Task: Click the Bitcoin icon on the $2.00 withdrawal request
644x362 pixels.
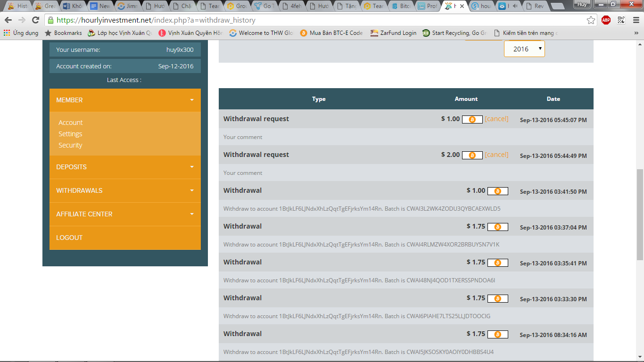Action: pos(472,156)
